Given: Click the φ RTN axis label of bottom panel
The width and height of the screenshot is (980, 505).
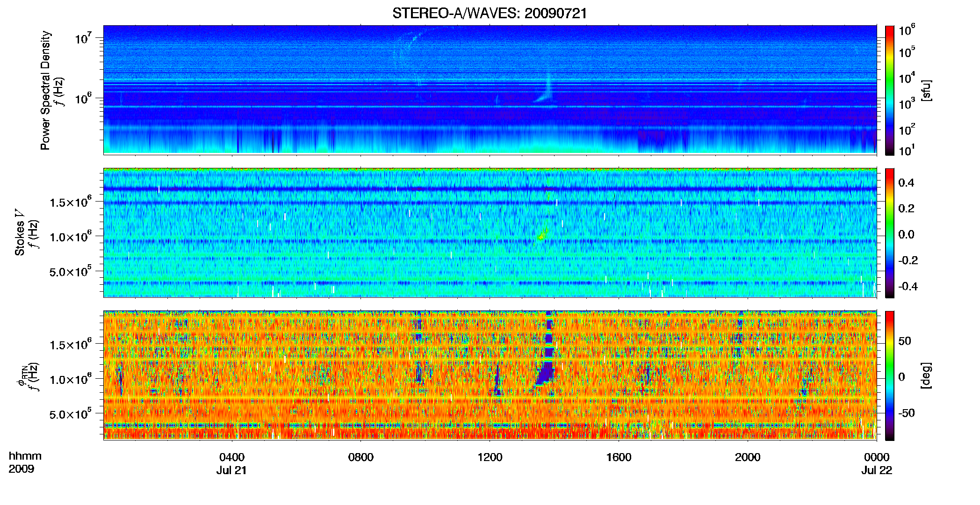Looking at the screenshot, I should click(22, 375).
